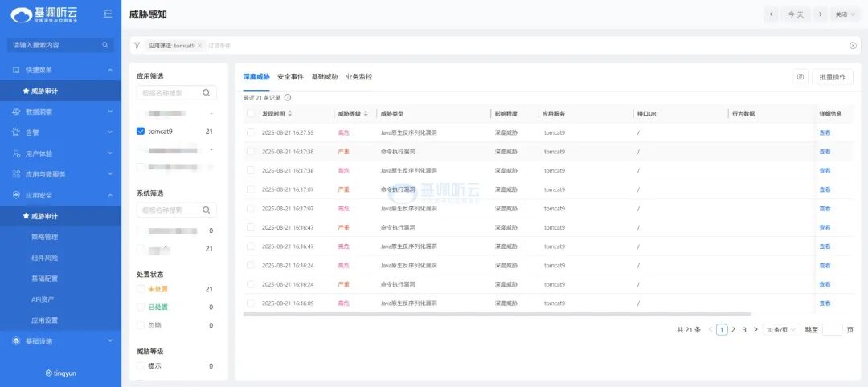The width and height of the screenshot is (868, 387).
Task: Check the 未处置 status checkbox
Action: [x=141, y=289]
